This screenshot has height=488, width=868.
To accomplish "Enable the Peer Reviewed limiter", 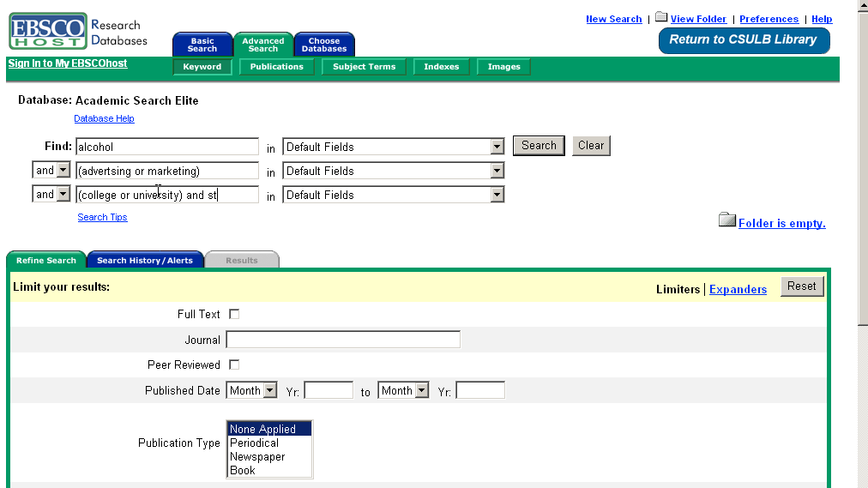I will (x=234, y=364).
